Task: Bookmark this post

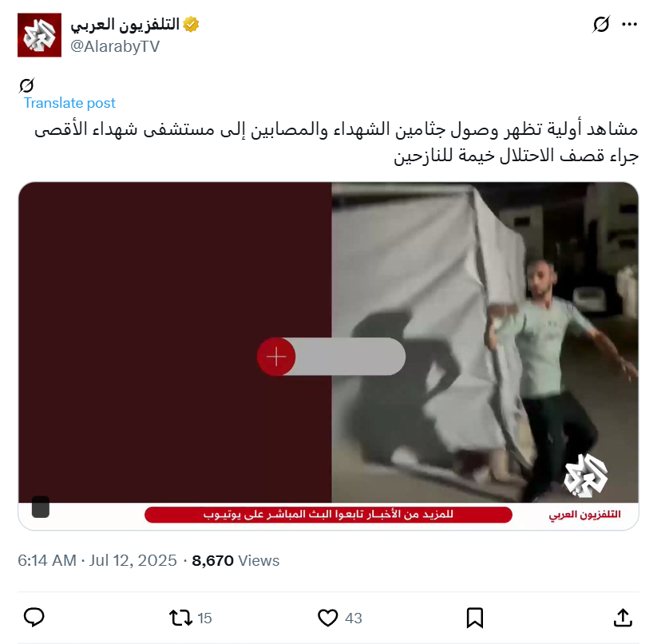Action: click(x=475, y=618)
